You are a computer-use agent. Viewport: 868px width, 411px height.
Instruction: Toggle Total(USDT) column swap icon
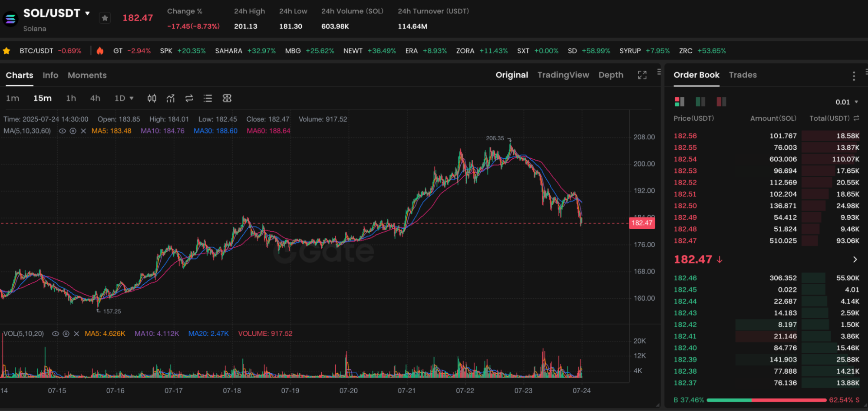[856, 118]
